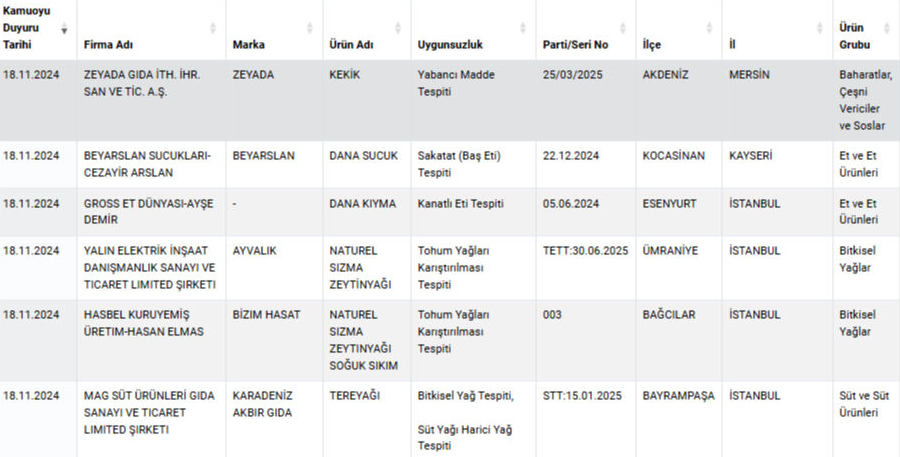
Task: Click the Ürün Adı column sort arrows
Action: pyautogui.click(x=398, y=29)
